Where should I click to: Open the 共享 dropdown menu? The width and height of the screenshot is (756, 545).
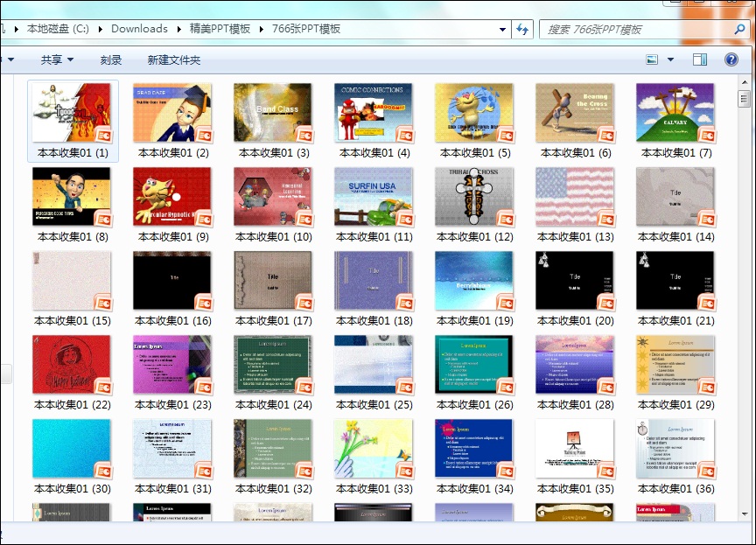tap(57, 59)
